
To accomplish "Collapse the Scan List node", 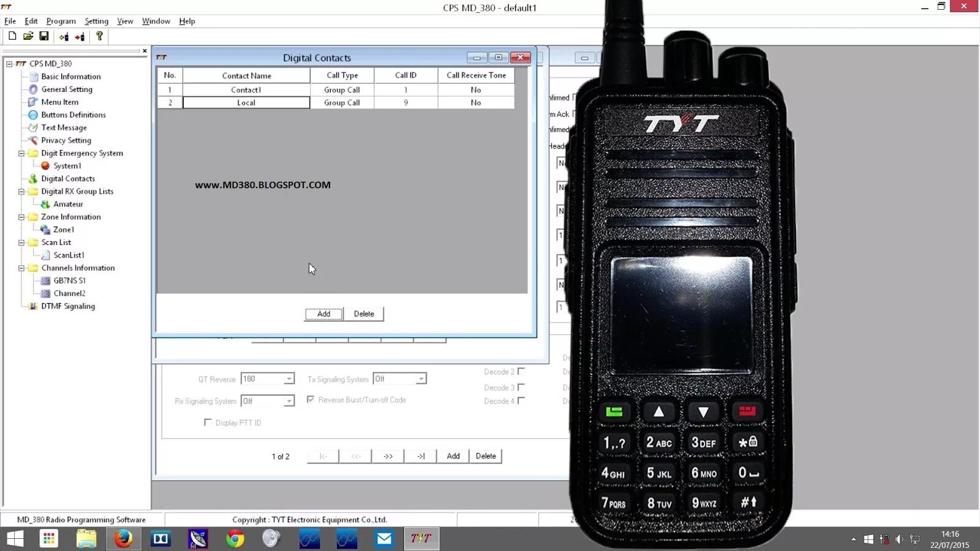I will pos(21,242).
